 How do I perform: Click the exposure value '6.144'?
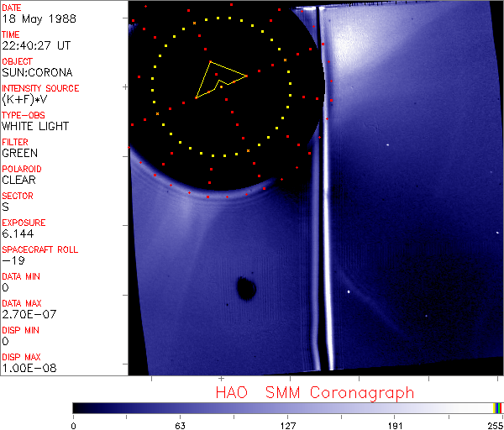coord(18,233)
